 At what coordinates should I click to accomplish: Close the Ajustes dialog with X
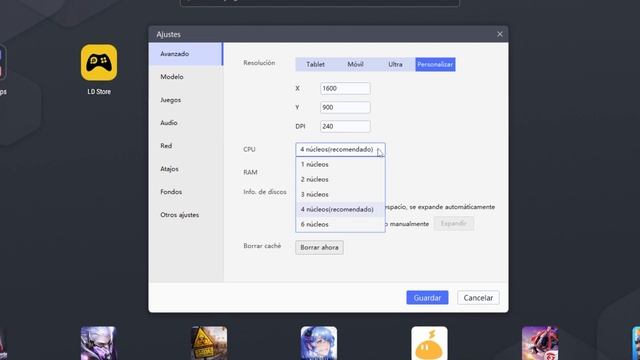point(500,34)
